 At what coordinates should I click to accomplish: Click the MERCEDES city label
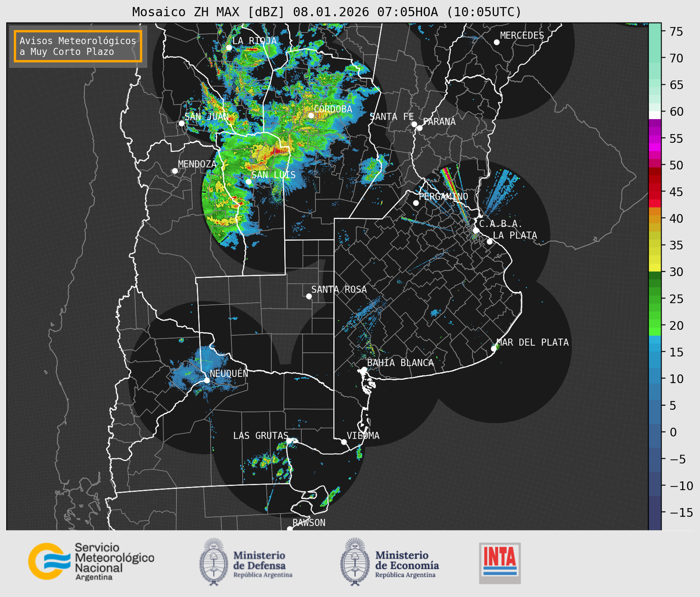pyautogui.click(x=522, y=36)
